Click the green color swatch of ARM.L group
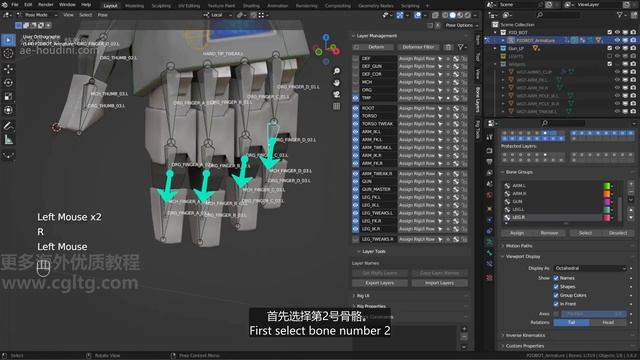 tap(607, 186)
